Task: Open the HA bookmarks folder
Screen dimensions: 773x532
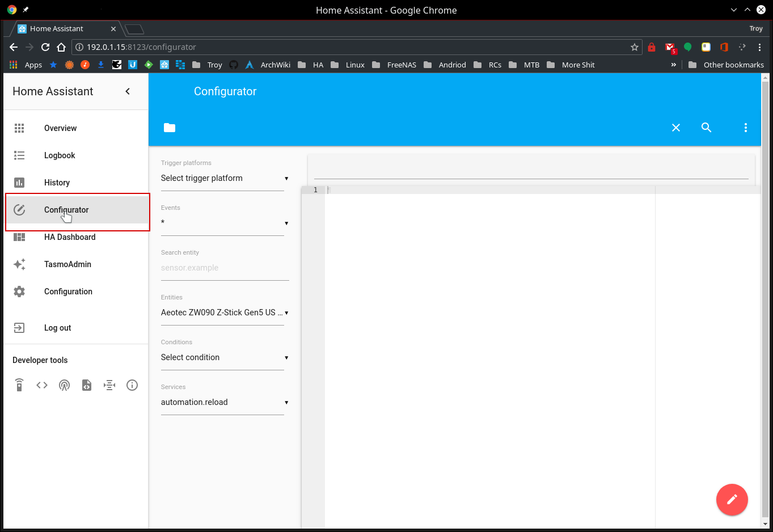Action: [x=311, y=65]
